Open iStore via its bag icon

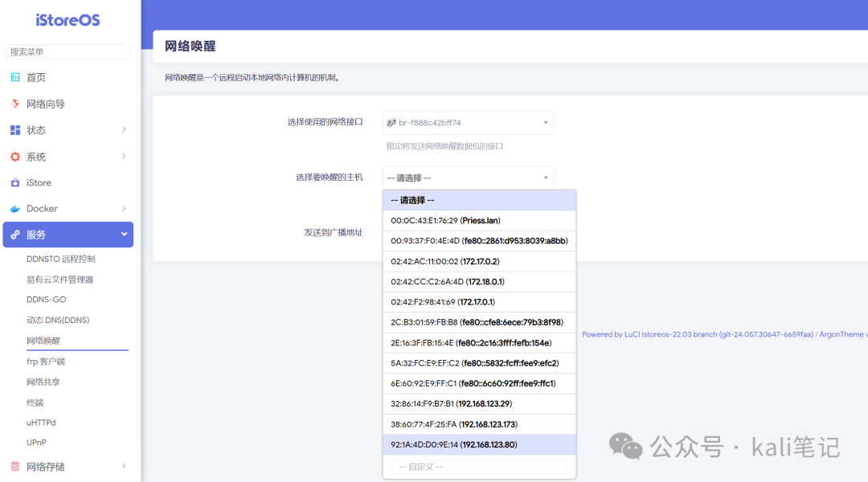coord(14,182)
